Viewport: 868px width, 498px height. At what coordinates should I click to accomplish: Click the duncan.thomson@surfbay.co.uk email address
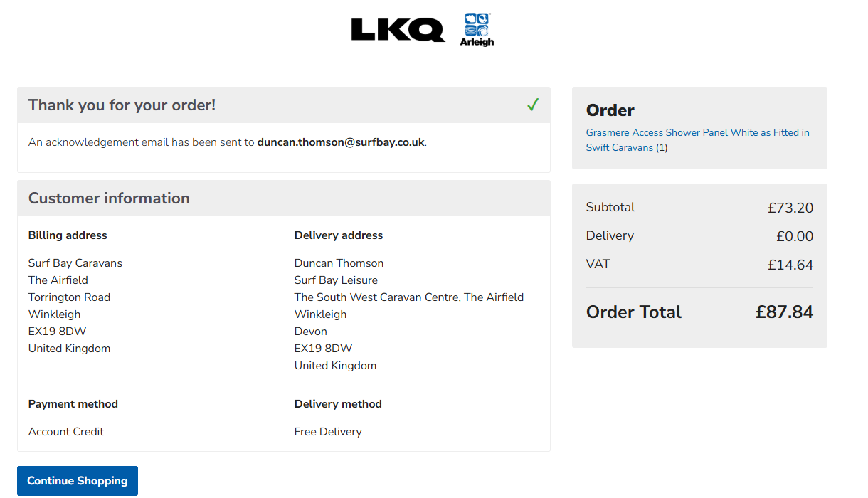click(341, 142)
